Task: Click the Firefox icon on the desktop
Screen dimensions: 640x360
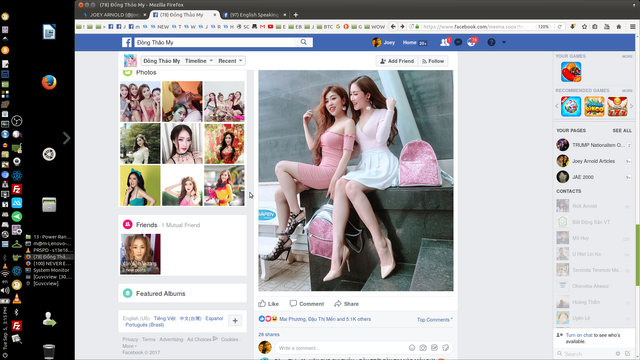Action: 49,82
